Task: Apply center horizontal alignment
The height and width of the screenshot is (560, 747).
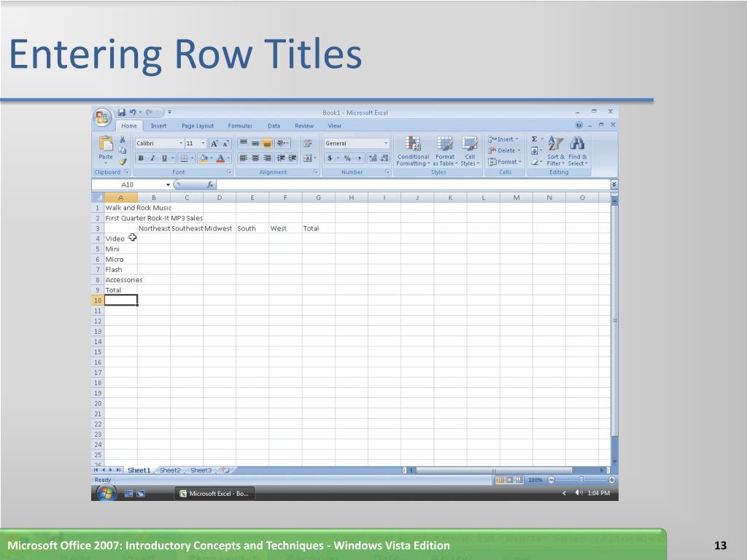Action: click(x=255, y=158)
